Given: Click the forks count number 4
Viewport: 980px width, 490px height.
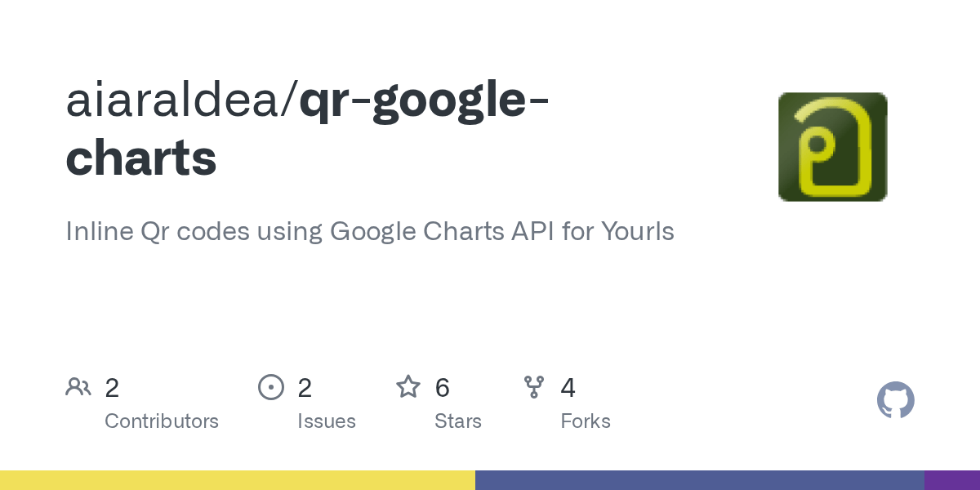Looking at the screenshot, I should tap(568, 388).
